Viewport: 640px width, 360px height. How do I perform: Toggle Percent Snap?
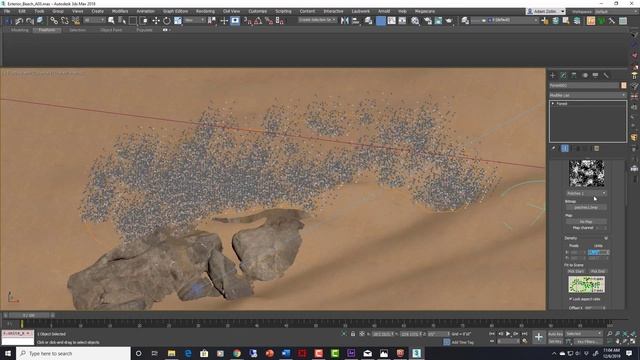[x=269, y=21]
